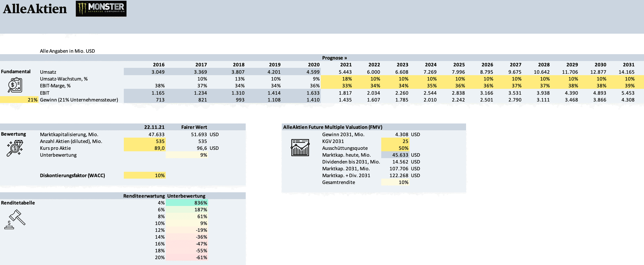Select the Gesamtrendite 10% cell

(395, 182)
